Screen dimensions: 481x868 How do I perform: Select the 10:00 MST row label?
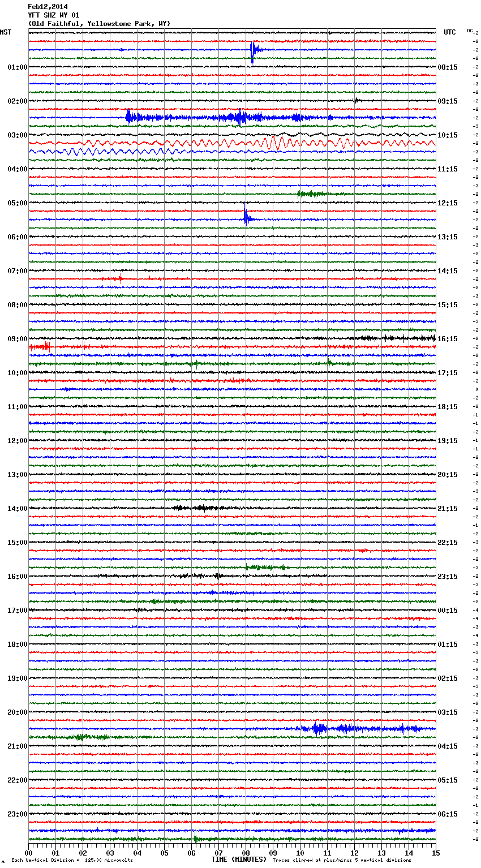[18, 373]
